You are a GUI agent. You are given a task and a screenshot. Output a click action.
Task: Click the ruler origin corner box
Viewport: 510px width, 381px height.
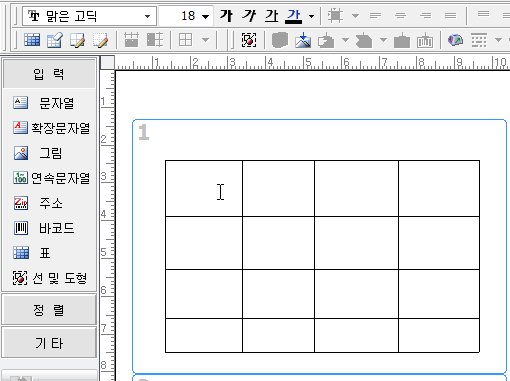coord(107,62)
